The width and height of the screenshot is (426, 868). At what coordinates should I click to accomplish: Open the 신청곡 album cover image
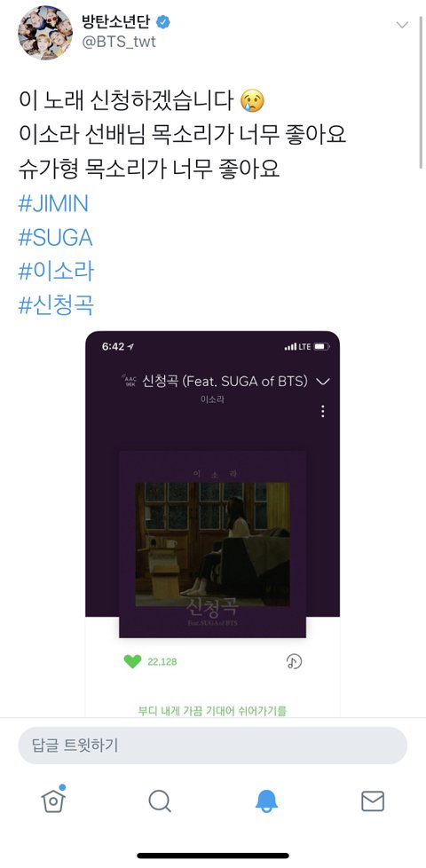coord(212,544)
